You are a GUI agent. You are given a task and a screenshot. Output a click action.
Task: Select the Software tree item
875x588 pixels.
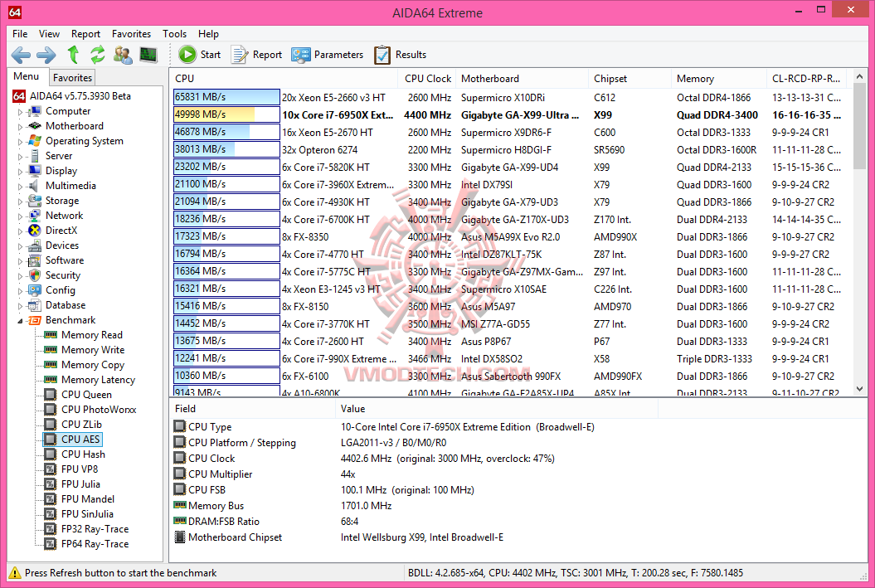(65, 260)
